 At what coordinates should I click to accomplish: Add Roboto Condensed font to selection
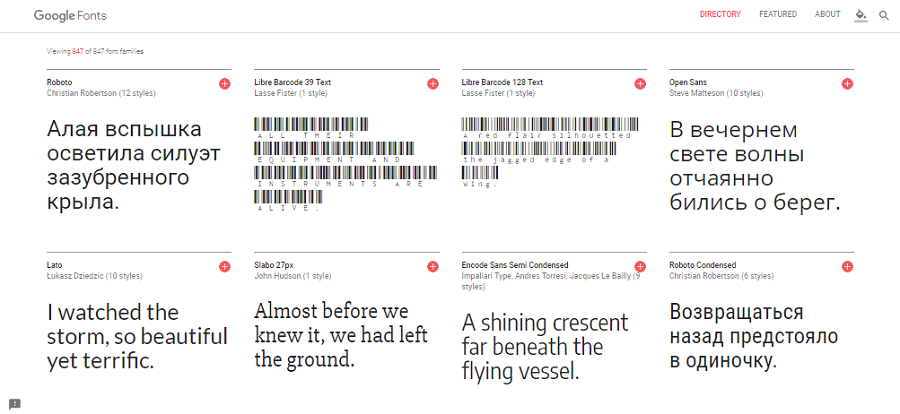847,266
